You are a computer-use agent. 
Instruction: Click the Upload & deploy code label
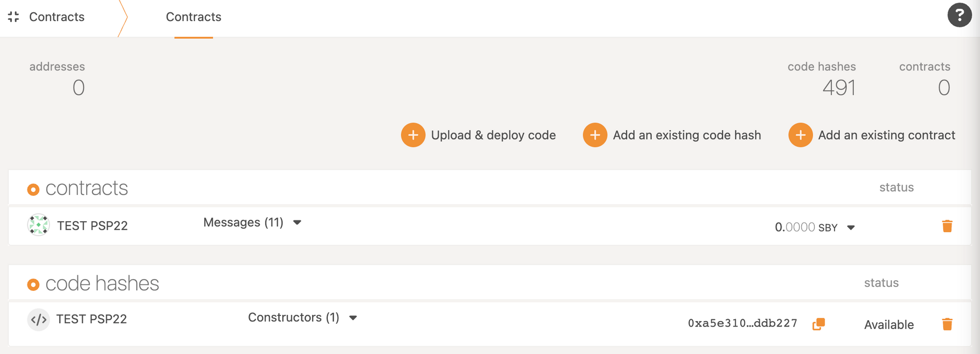493,135
